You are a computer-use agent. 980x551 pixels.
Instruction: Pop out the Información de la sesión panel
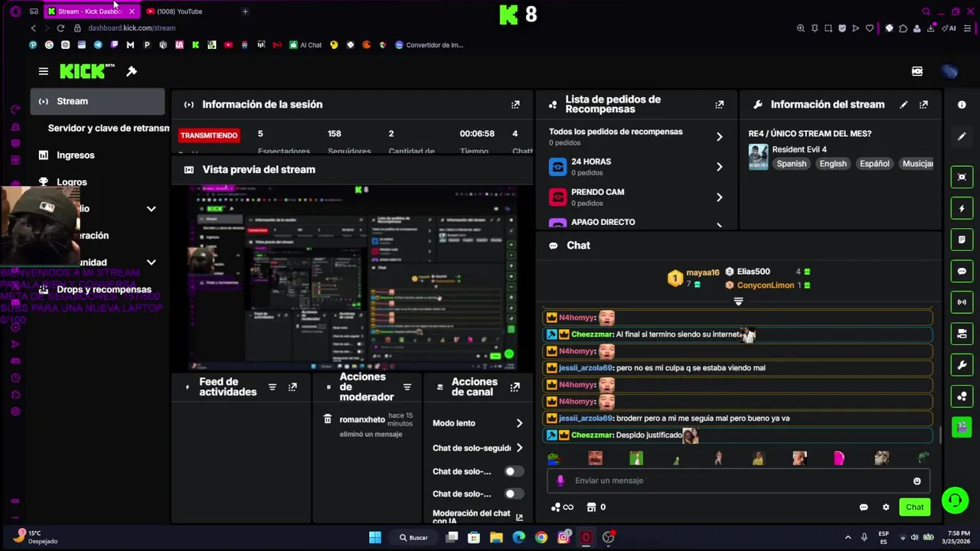515,105
